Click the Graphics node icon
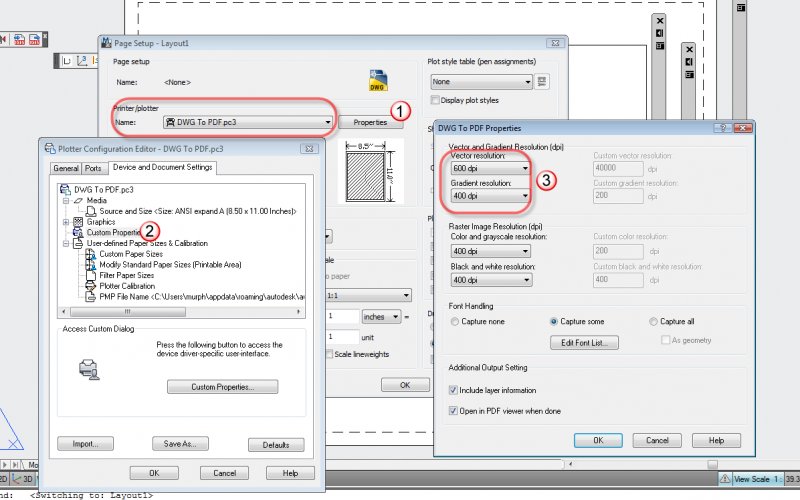The width and height of the screenshot is (800, 500). 78,222
